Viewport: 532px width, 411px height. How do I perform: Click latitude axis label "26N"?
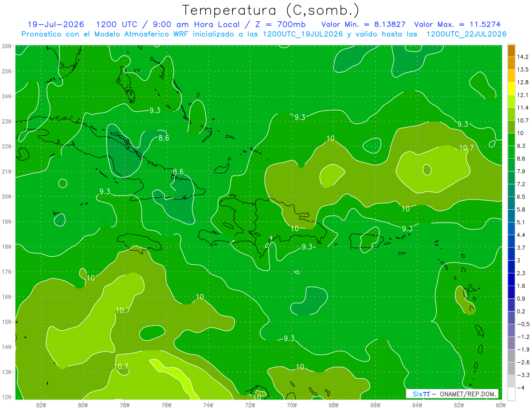[7, 46]
